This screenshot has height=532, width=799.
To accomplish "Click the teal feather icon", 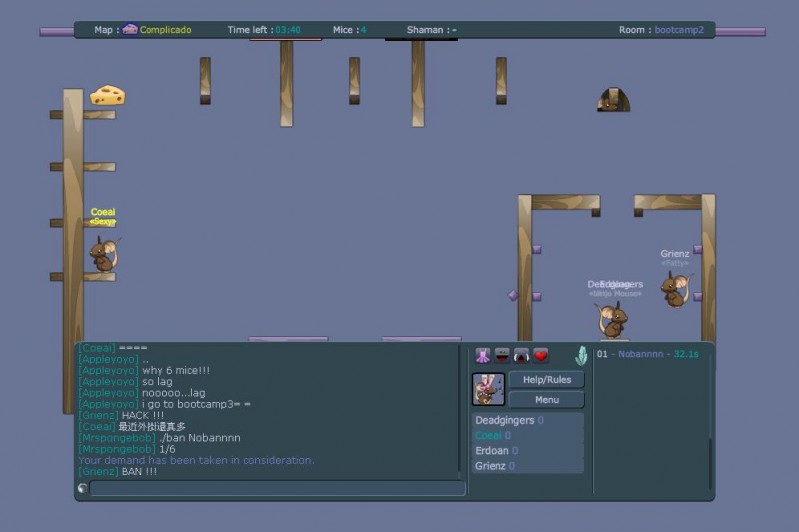I will click(581, 356).
